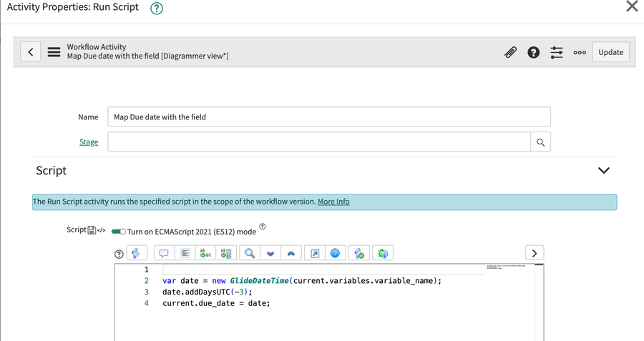Open the attachments paperclip icon
644x341 pixels.
pos(510,52)
